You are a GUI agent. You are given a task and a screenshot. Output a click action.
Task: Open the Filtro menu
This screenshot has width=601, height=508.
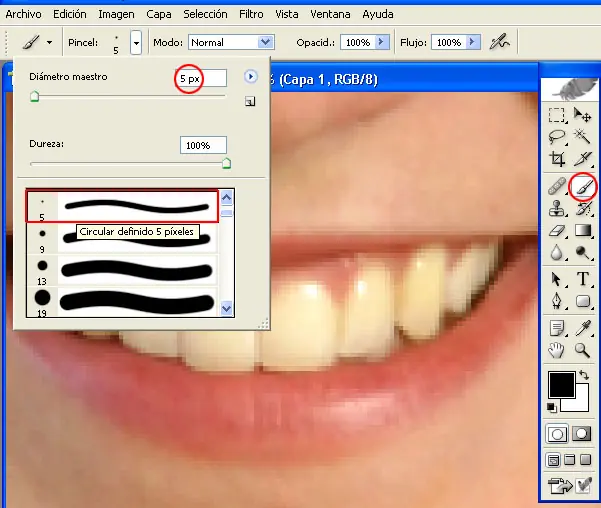251,15
